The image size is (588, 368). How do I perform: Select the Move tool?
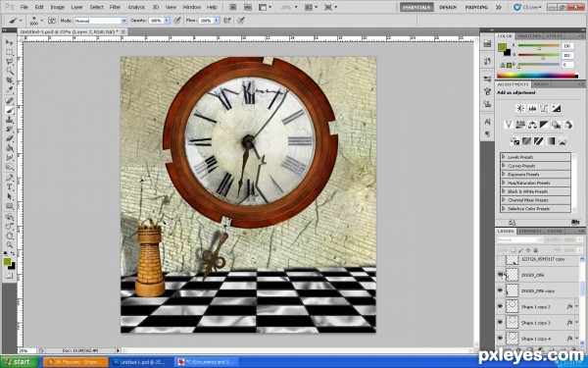(9, 43)
